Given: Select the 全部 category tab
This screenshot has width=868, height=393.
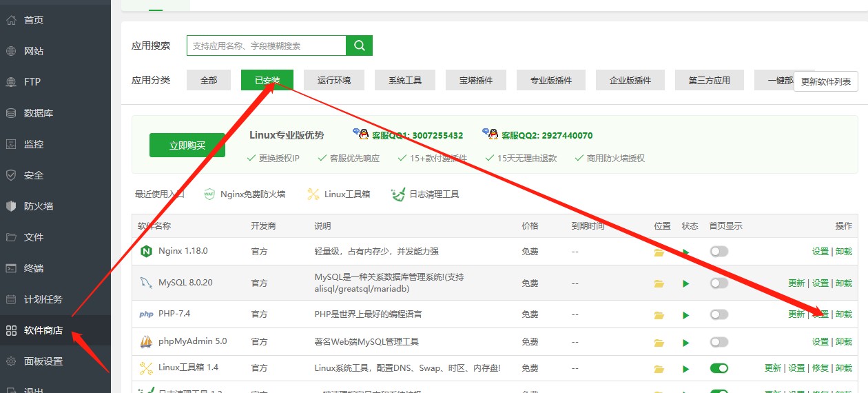Looking at the screenshot, I should pyautogui.click(x=209, y=80).
